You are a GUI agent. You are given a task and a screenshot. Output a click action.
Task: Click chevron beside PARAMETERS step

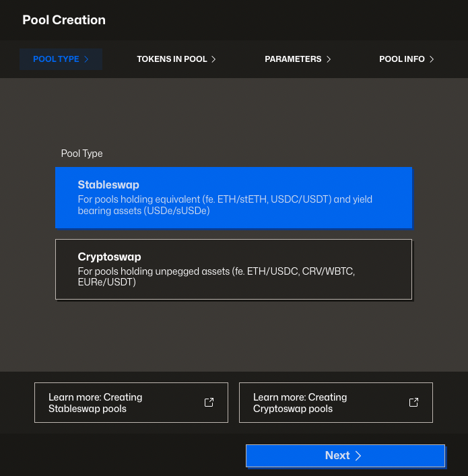(x=329, y=59)
